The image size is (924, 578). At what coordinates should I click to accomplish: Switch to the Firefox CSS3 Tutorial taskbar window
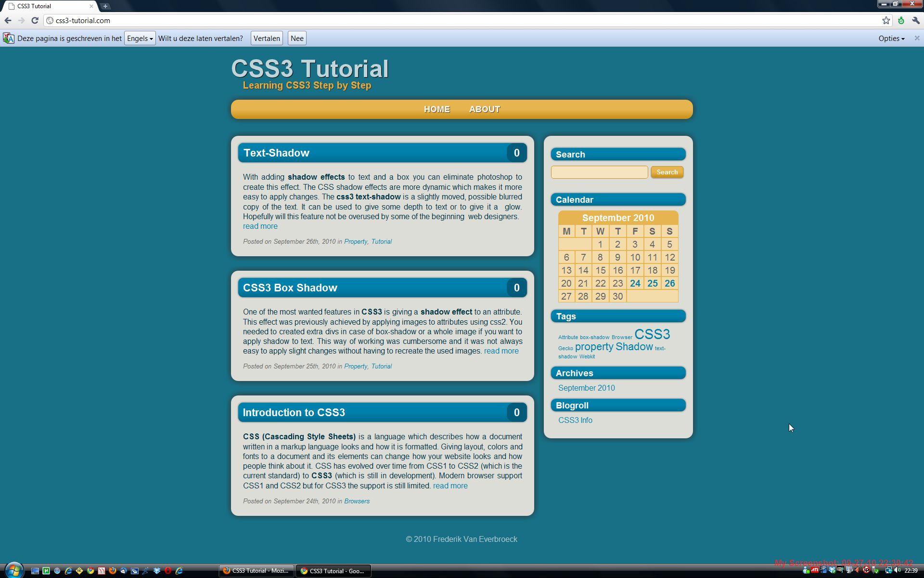[256, 571]
